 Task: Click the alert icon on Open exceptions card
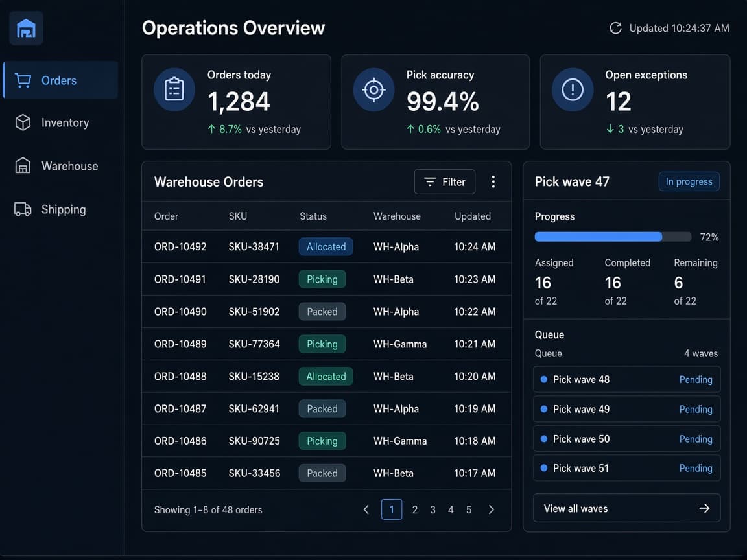573,89
